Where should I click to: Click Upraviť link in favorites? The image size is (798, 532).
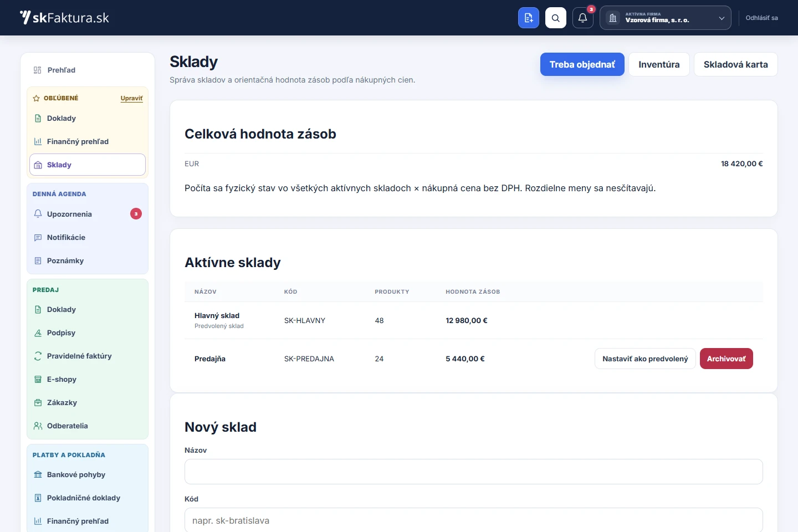[x=131, y=98]
